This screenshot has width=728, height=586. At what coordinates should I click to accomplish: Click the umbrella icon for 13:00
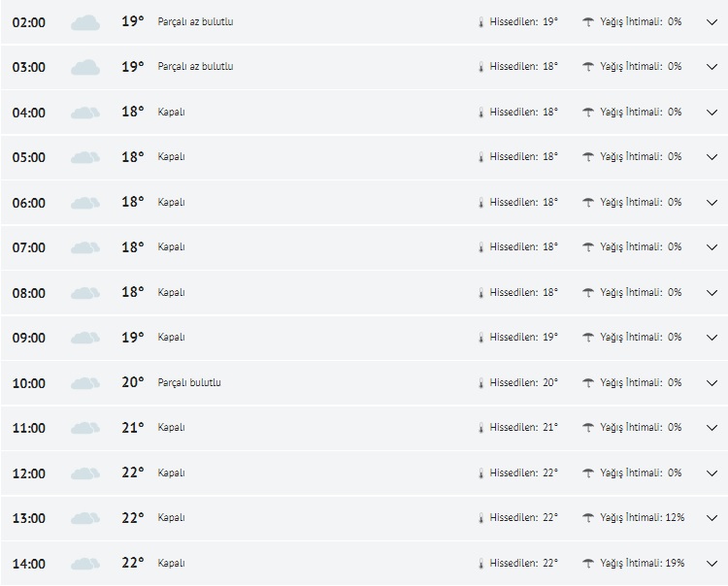(588, 518)
